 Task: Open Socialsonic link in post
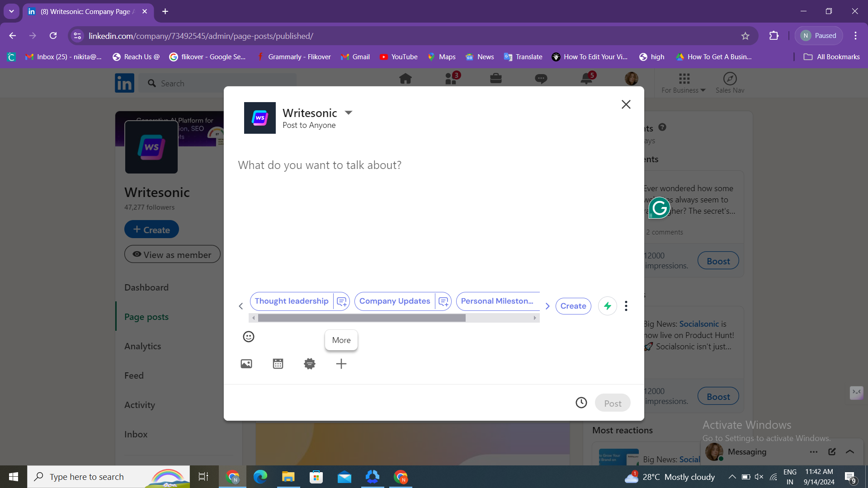click(x=699, y=324)
